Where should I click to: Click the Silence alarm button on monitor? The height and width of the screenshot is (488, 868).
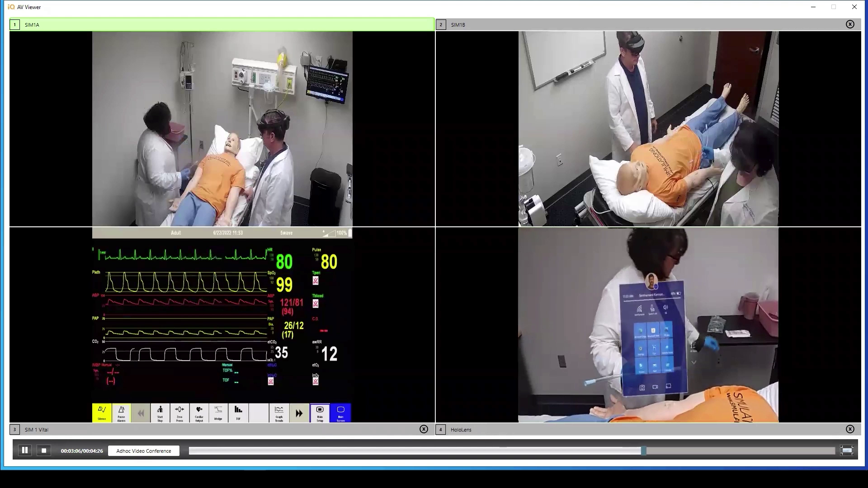click(102, 413)
